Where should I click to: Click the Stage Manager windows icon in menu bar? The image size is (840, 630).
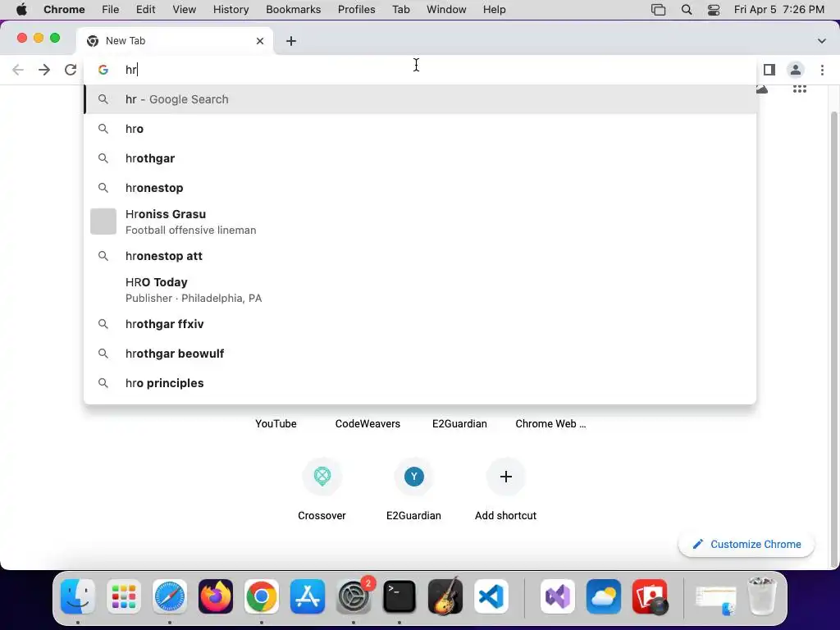click(x=659, y=10)
